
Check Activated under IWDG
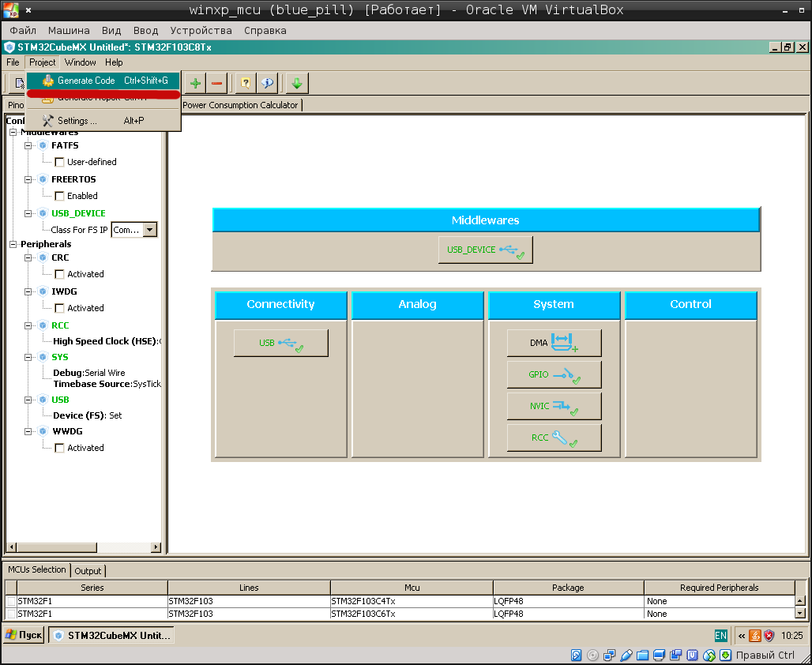tap(59, 308)
